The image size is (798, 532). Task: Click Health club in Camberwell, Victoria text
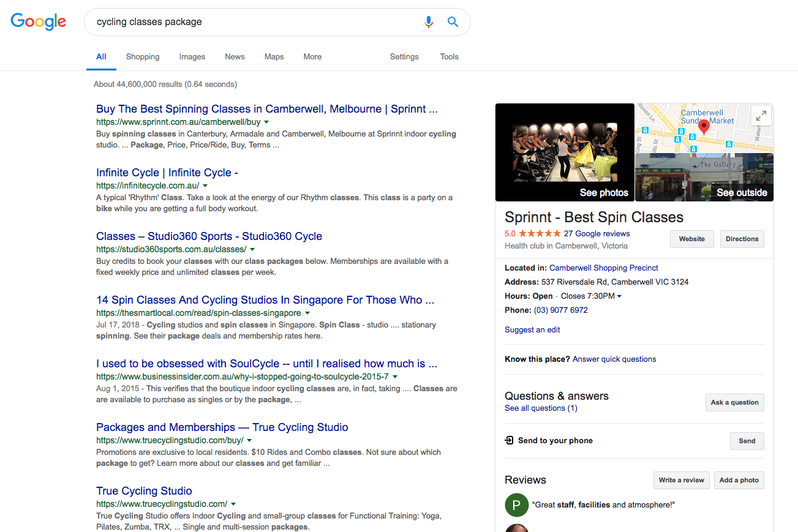coord(566,245)
